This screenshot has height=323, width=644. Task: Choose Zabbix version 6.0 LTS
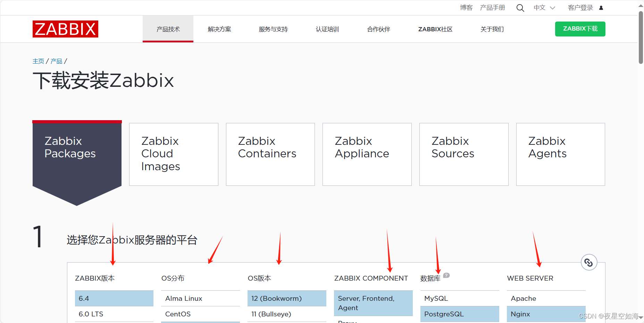[114, 314]
